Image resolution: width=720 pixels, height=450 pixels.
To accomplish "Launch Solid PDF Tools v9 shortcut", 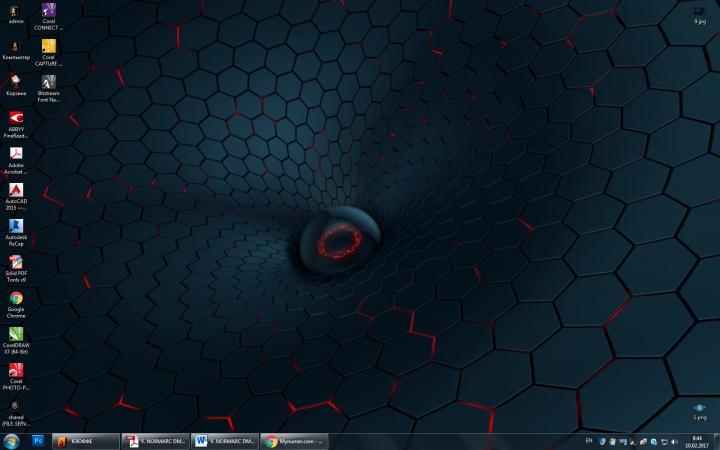I will (x=16, y=268).
